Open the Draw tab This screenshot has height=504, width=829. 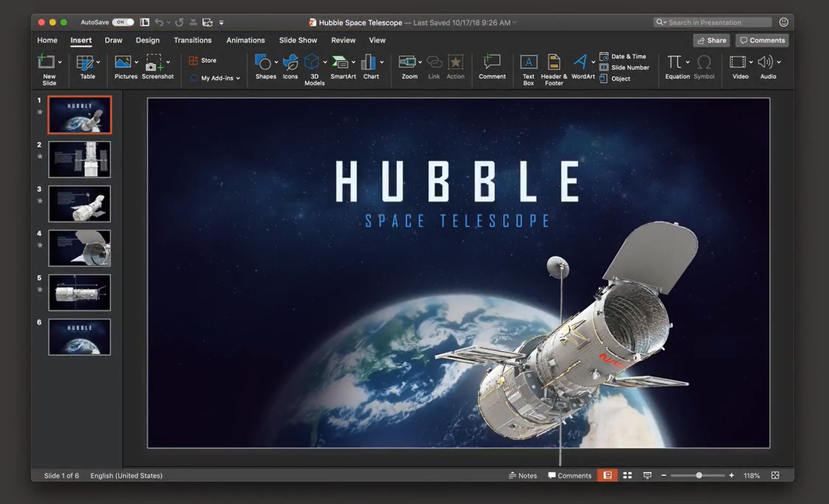(x=113, y=41)
